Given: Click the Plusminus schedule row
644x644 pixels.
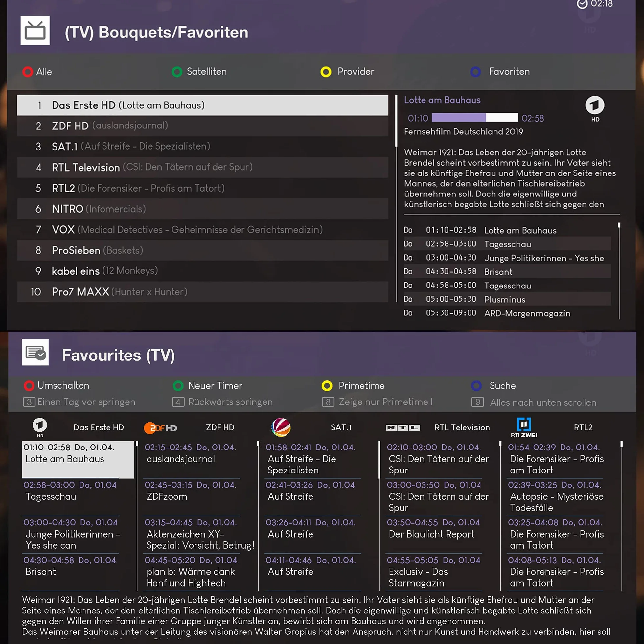Looking at the screenshot, I should tap(507, 299).
